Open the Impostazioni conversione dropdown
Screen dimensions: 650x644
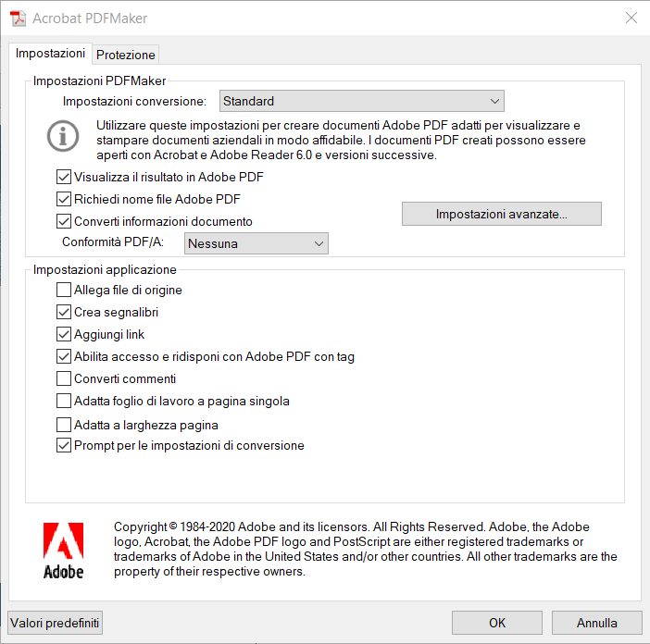362,101
